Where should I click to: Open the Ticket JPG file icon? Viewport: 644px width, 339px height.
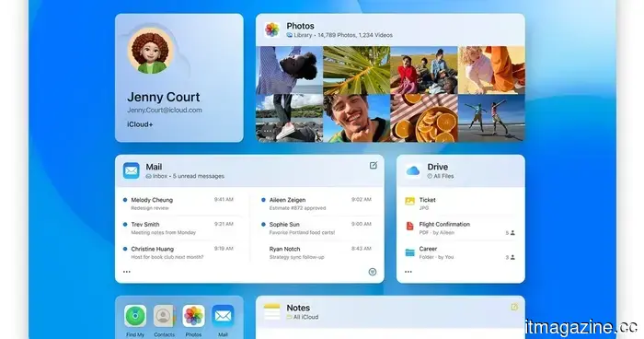point(410,201)
